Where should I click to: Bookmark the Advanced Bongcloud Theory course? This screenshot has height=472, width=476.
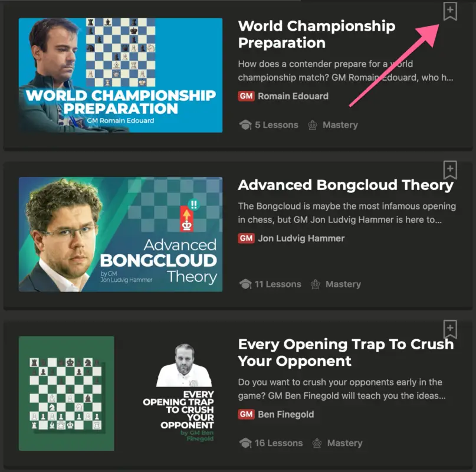coord(450,170)
